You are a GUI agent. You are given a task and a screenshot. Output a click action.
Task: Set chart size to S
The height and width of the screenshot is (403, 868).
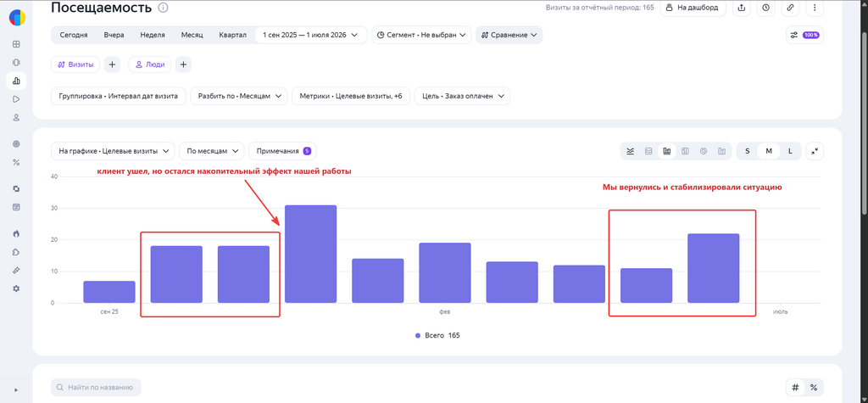pos(748,151)
